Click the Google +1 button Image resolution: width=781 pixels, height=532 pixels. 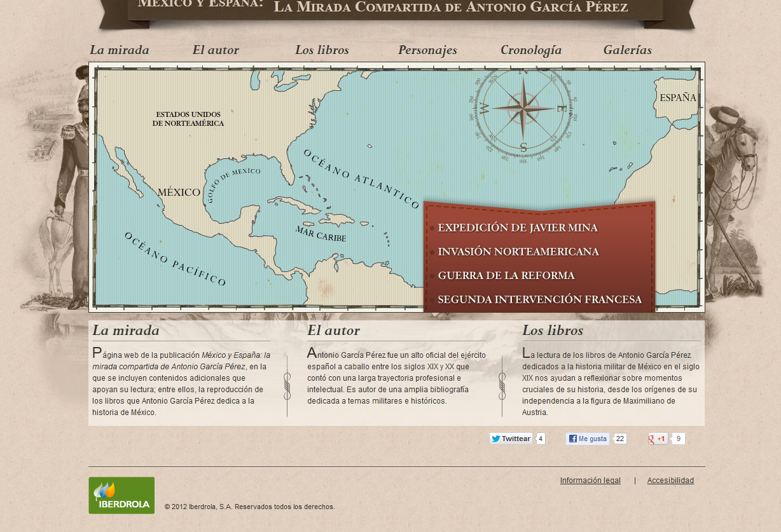[658, 439]
